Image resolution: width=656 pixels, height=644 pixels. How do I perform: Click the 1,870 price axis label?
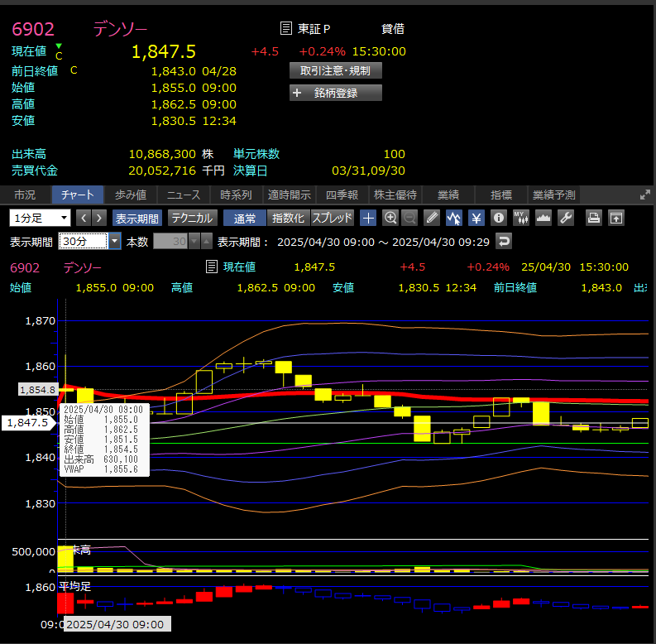[41, 321]
